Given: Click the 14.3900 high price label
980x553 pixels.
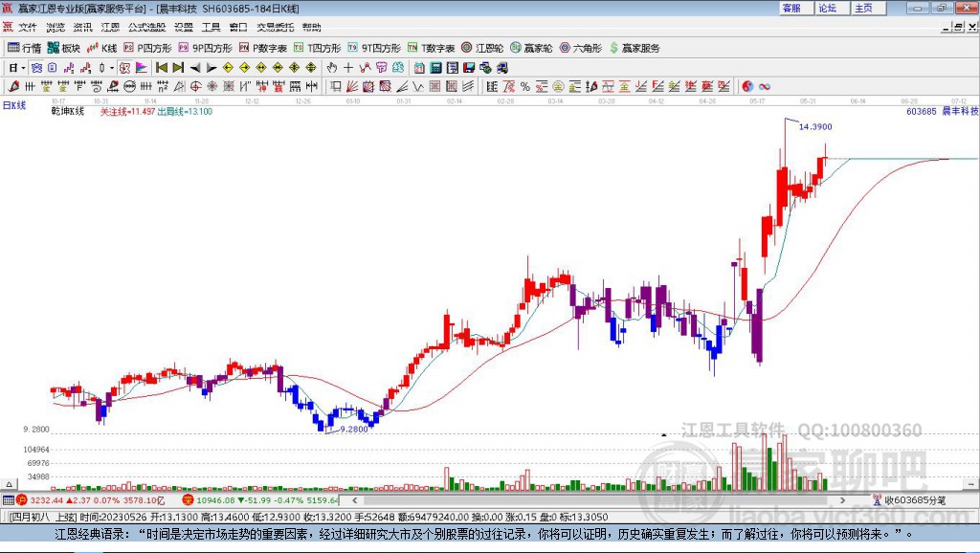Looking at the screenshot, I should pyautogui.click(x=815, y=127).
